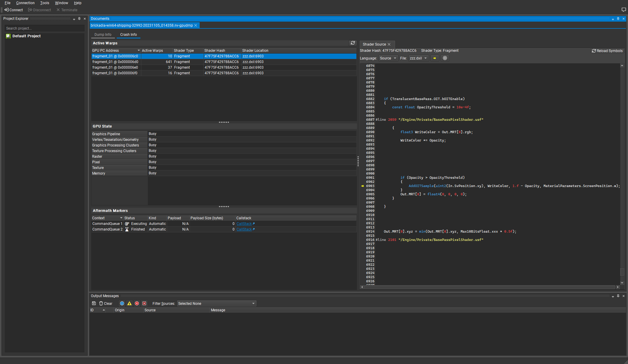Click the GPU PC Address column sort header
628x364 pixels.
coord(115,50)
